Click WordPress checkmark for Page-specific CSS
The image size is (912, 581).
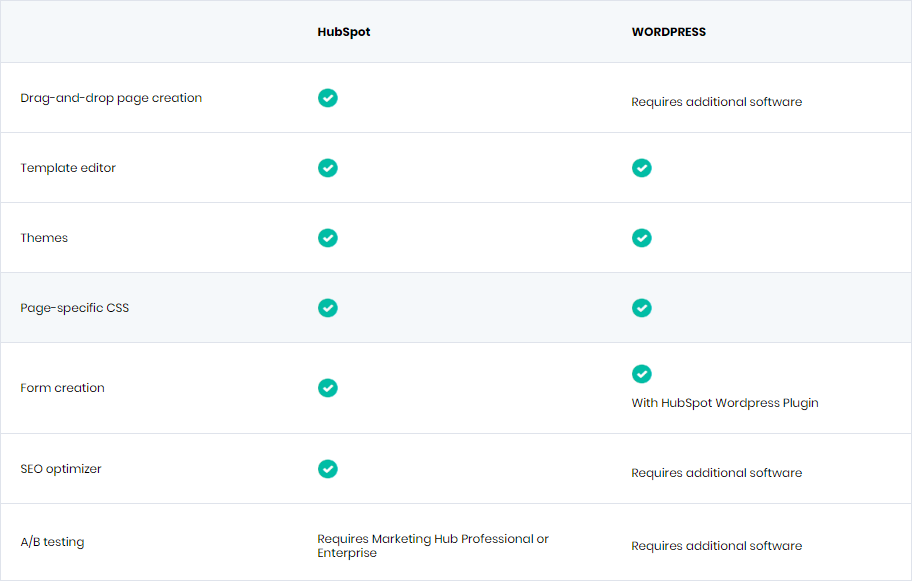click(642, 307)
